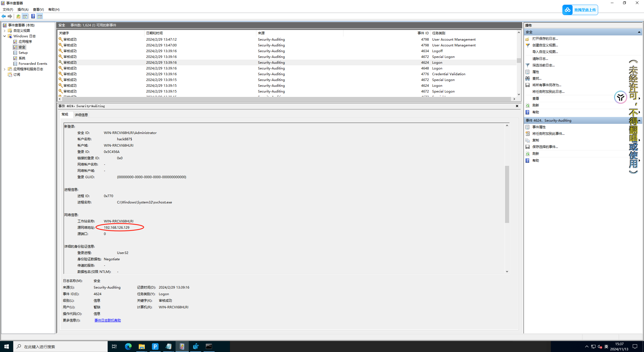Open 事件日志联机帮助 link
644x352 pixels.
(x=108, y=320)
